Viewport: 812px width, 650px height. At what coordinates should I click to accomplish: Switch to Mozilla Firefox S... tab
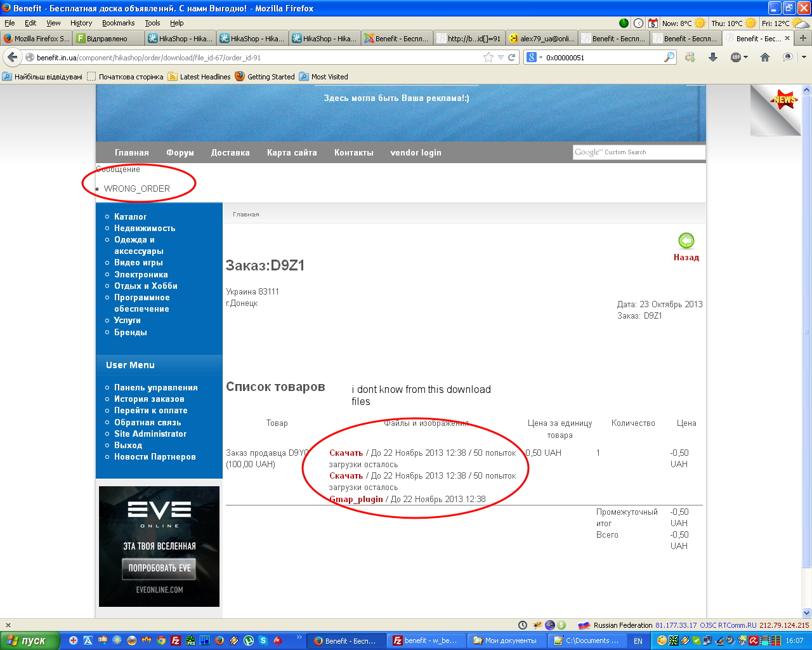point(37,38)
